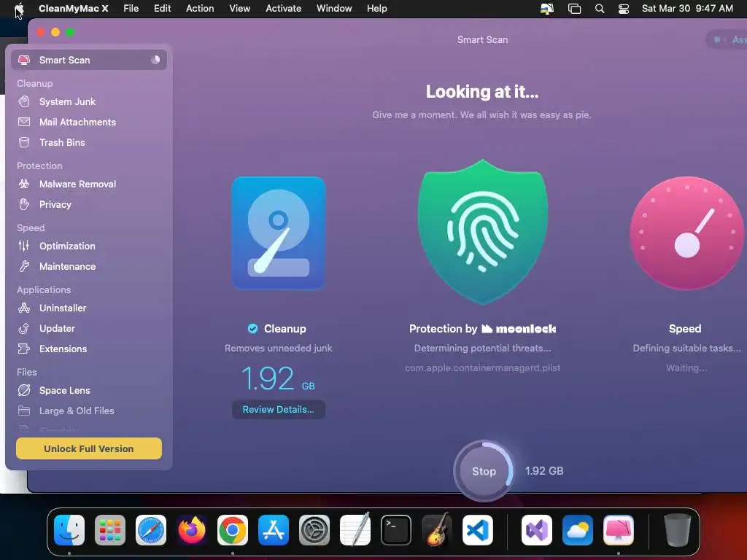
Task: Open the File menu
Action: pyautogui.click(x=131, y=9)
